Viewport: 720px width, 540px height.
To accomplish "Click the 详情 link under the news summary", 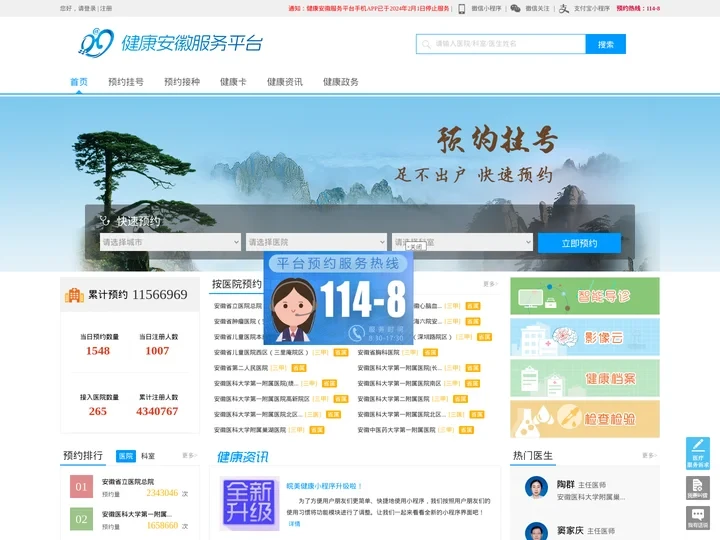I will 294,523.
